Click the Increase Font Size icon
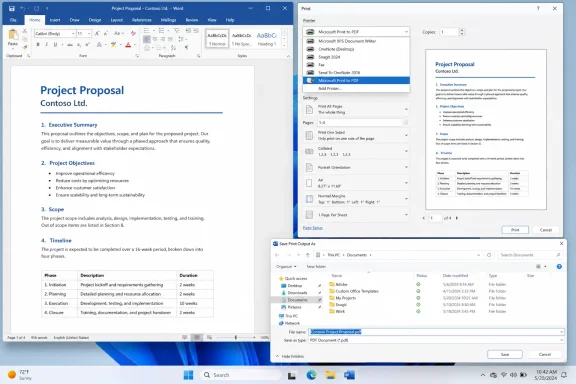The width and height of the screenshot is (576, 384). (97, 33)
